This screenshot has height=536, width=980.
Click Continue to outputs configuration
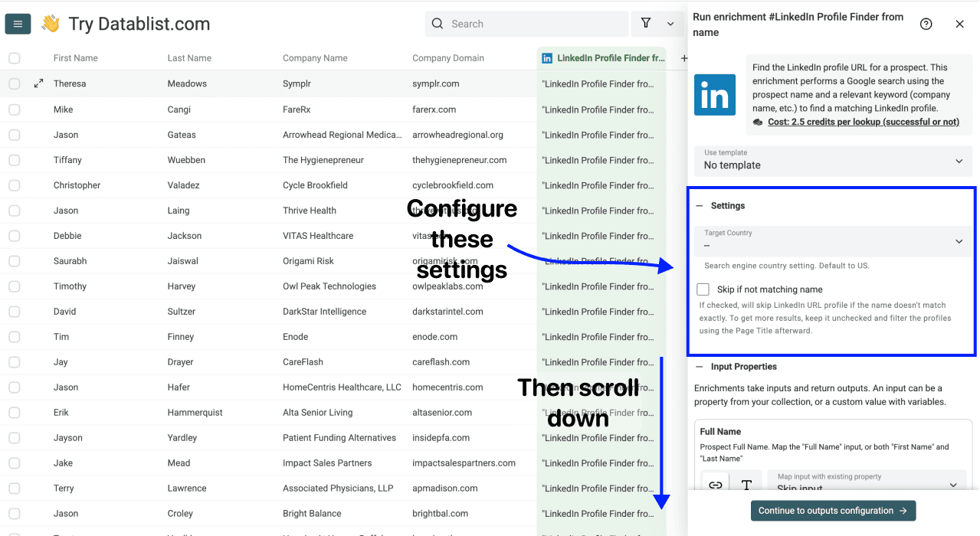833,511
